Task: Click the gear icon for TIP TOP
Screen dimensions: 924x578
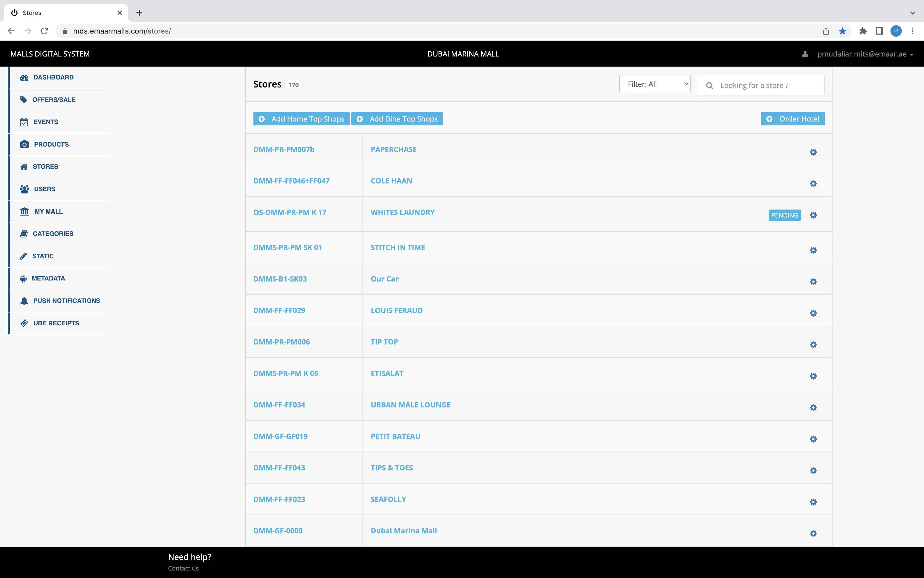Action: point(813,344)
